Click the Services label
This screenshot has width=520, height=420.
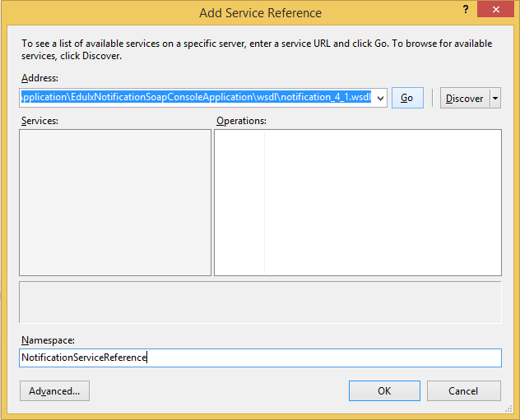(x=39, y=121)
